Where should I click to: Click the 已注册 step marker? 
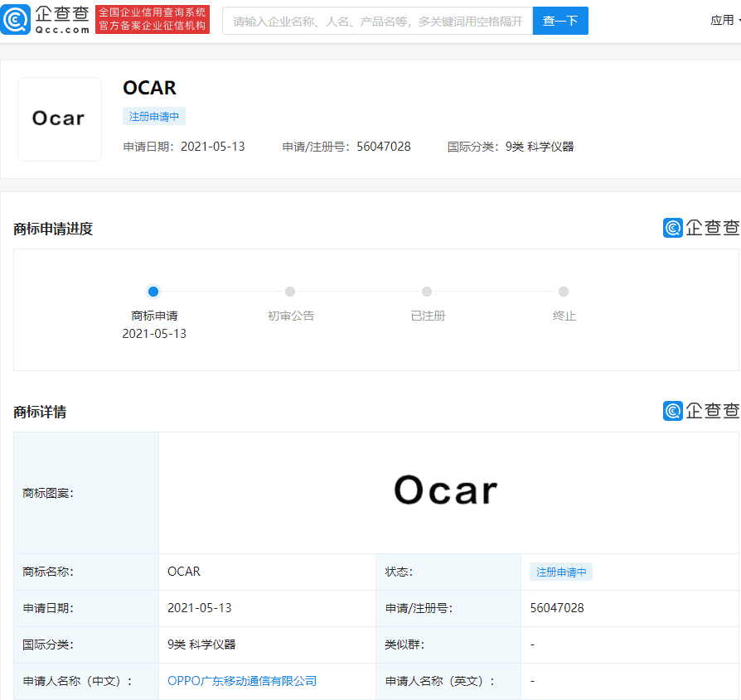pos(427,292)
